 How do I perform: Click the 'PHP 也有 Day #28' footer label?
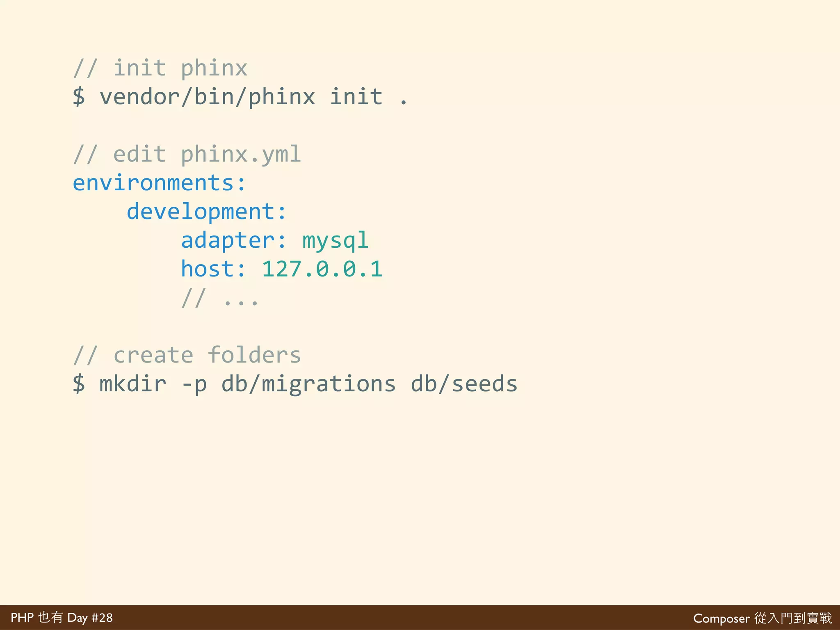click(62, 618)
